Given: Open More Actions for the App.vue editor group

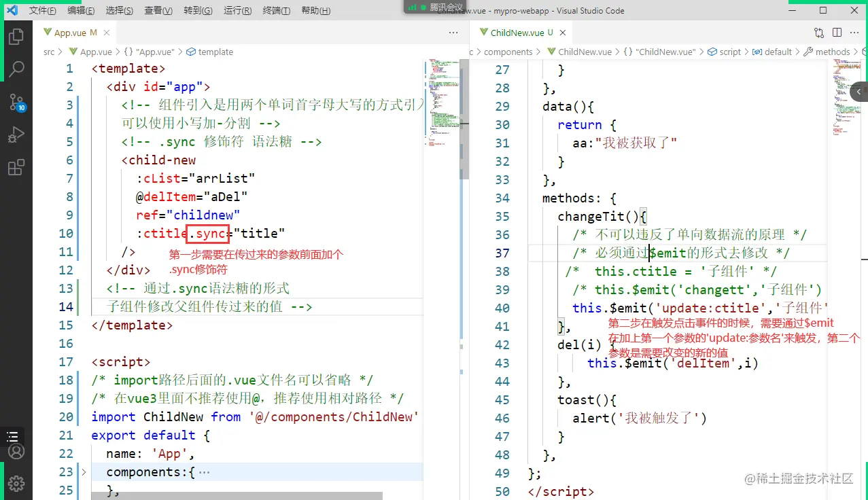Looking at the screenshot, I should [x=453, y=33].
